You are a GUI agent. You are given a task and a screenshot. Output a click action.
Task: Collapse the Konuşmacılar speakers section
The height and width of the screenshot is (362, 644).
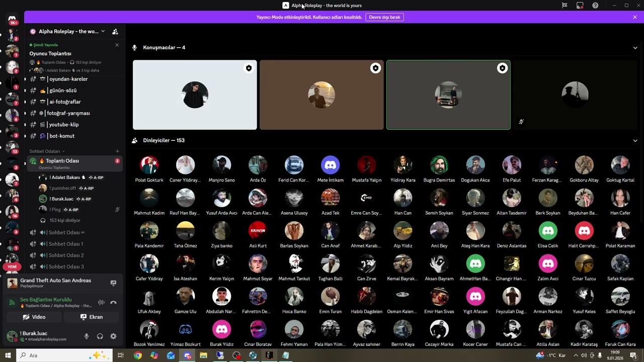pyautogui.click(x=635, y=48)
